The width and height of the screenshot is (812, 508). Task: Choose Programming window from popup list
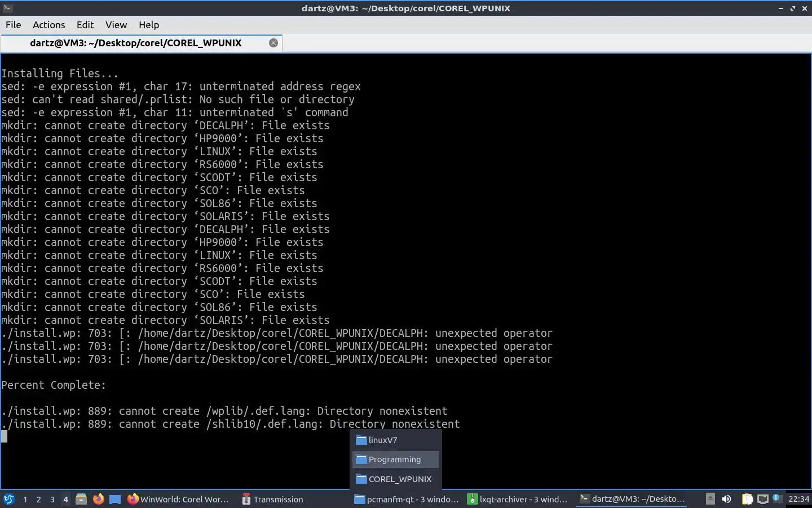coord(396,459)
